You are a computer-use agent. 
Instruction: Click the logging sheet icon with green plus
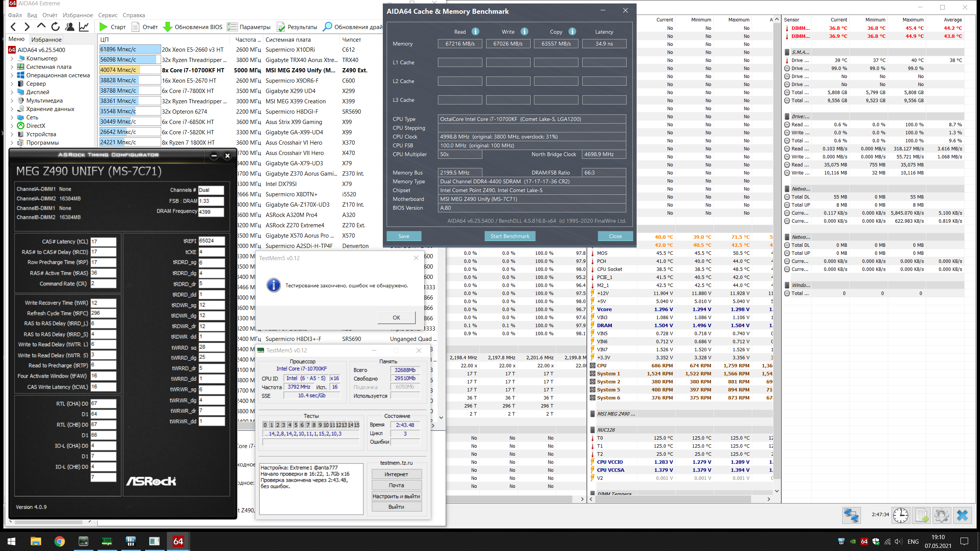pyautogui.click(x=921, y=515)
